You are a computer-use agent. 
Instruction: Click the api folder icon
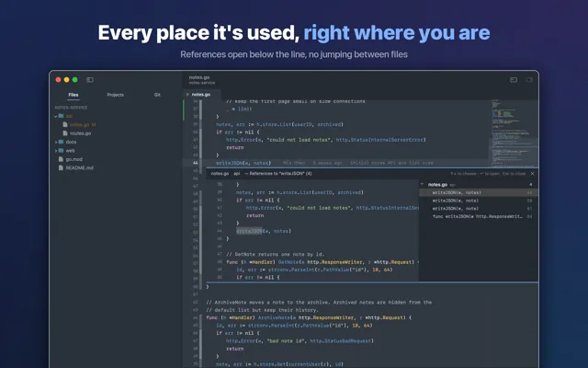(62, 116)
